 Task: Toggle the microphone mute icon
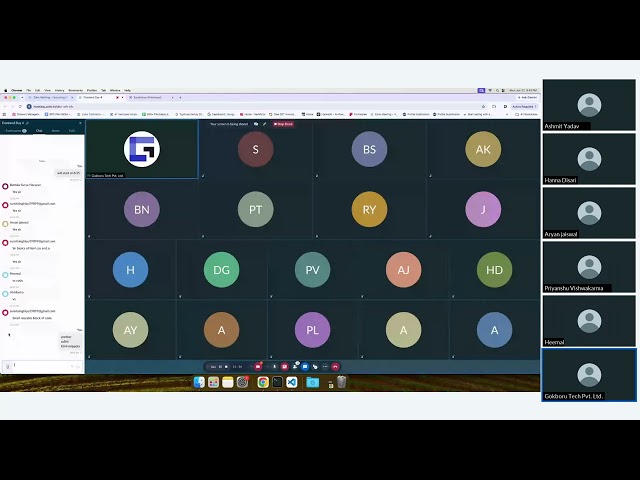[x=275, y=367]
